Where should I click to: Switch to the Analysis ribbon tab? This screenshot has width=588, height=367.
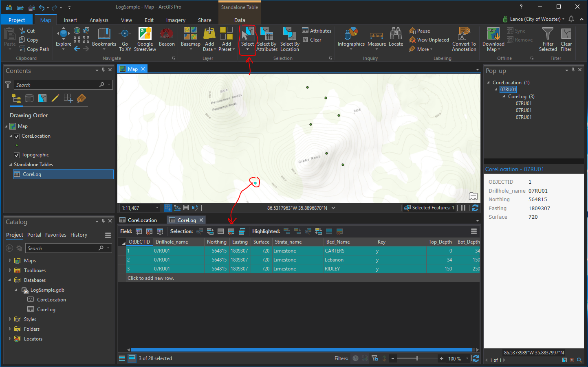pyautogui.click(x=99, y=20)
